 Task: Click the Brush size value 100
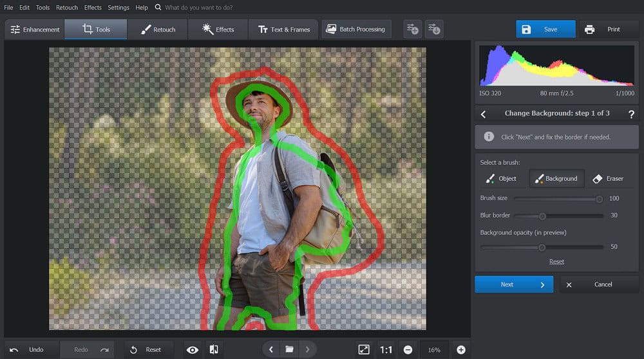614,199
